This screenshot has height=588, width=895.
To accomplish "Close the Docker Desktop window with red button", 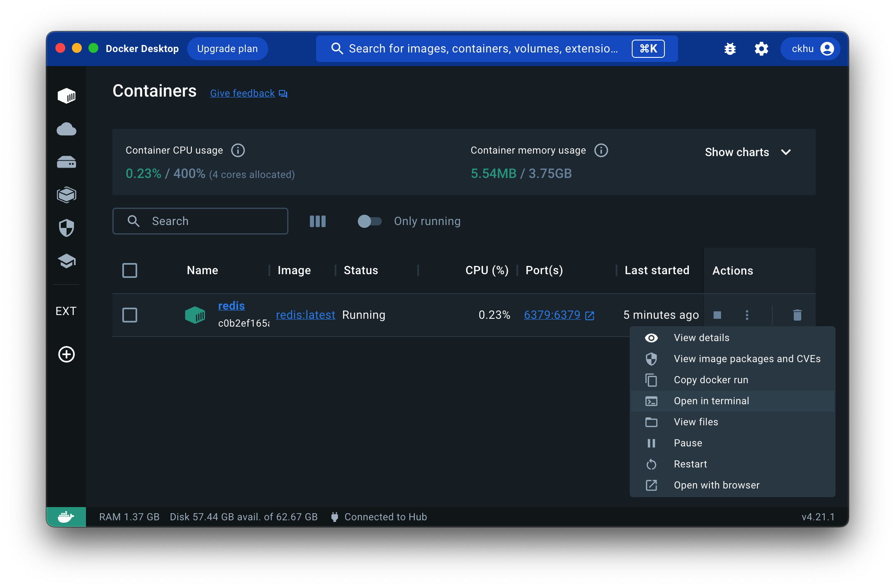I will tap(60, 48).
